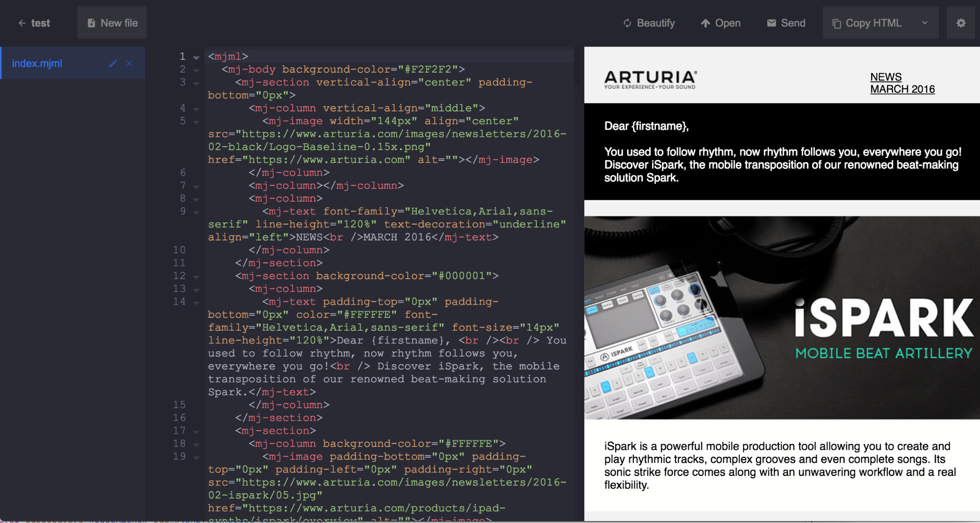Collapse the code fold at line 1

coord(196,58)
